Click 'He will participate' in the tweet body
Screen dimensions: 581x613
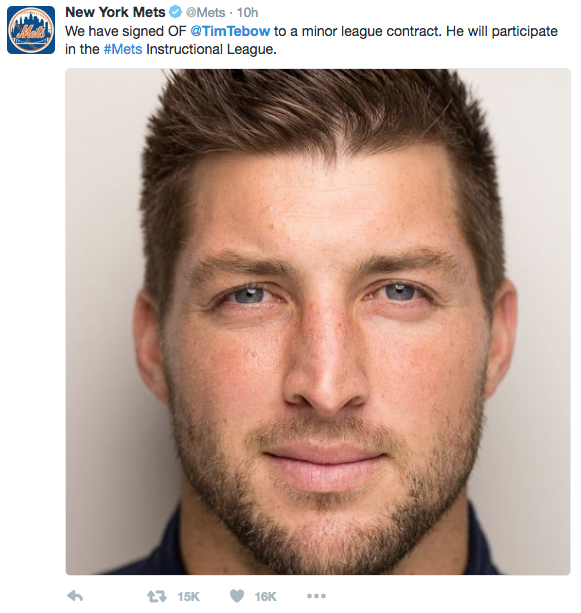click(x=502, y=31)
